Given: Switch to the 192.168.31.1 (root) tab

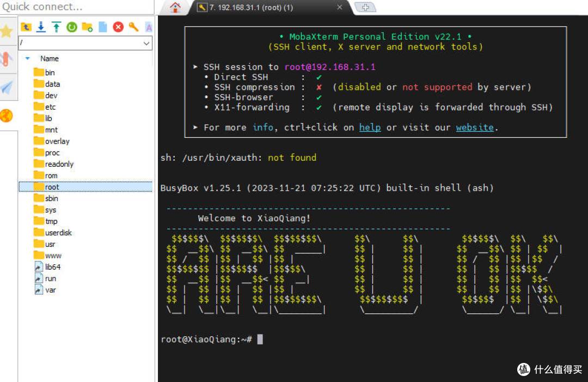Looking at the screenshot, I should point(251,8).
